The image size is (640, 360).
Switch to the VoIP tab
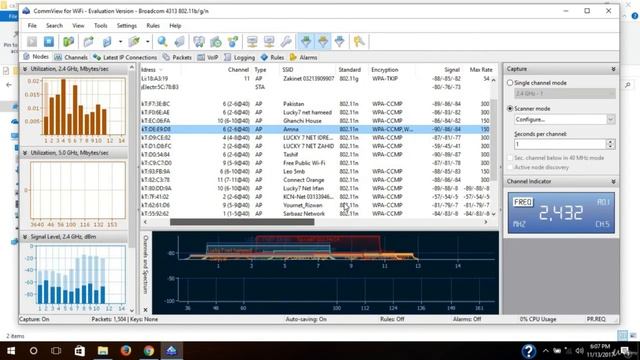click(x=208, y=57)
